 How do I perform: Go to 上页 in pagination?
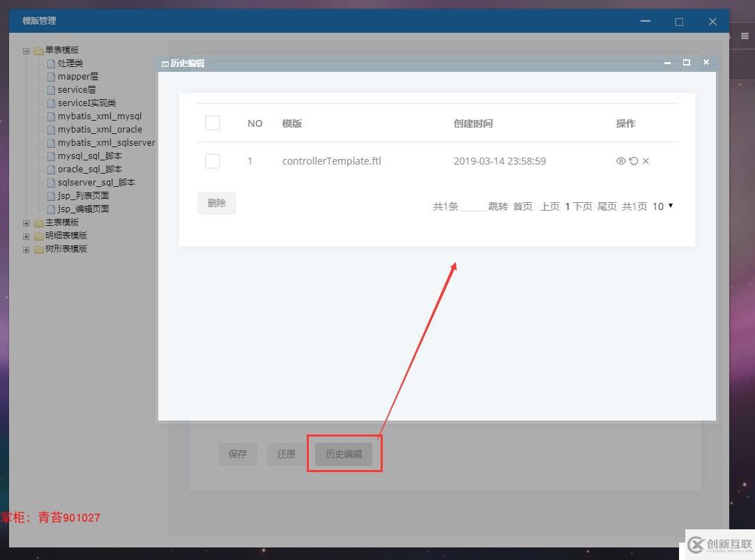point(549,206)
